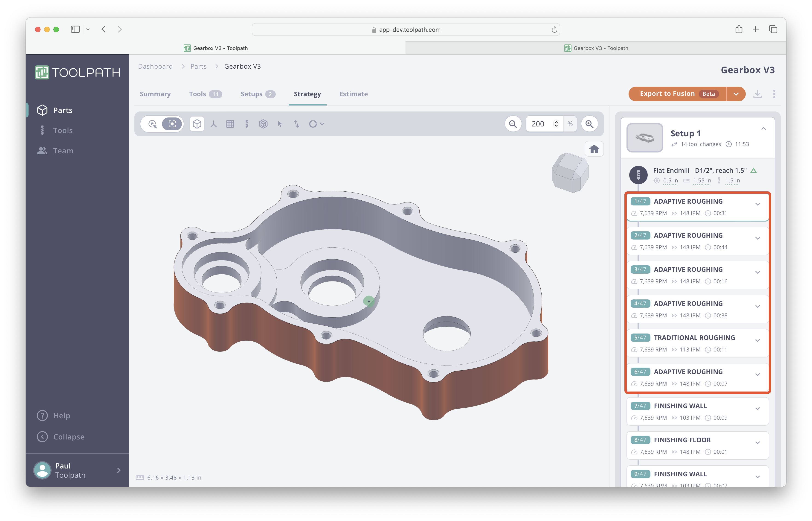This screenshot has width=812, height=521.
Task: Open the grid display icon in the toolbar
Action: [x=231, y=124]
